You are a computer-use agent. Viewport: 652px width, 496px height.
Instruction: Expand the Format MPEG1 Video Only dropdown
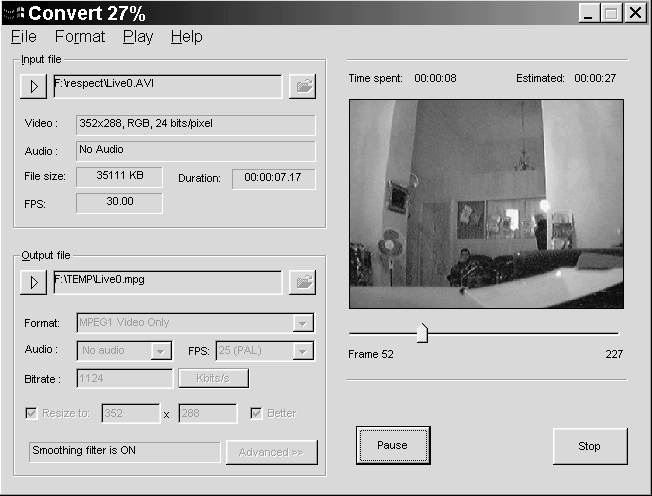click(303, 323)
